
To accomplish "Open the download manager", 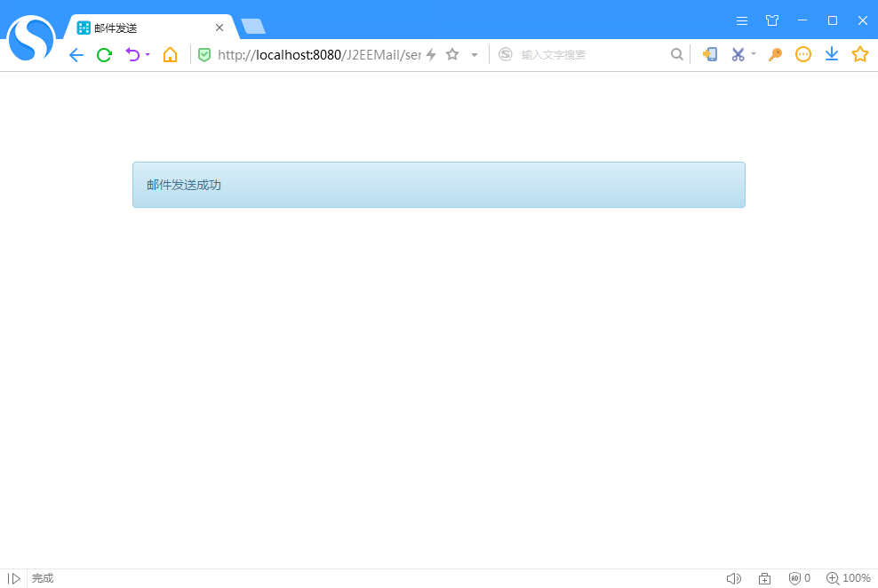I will tap(831, 54).
